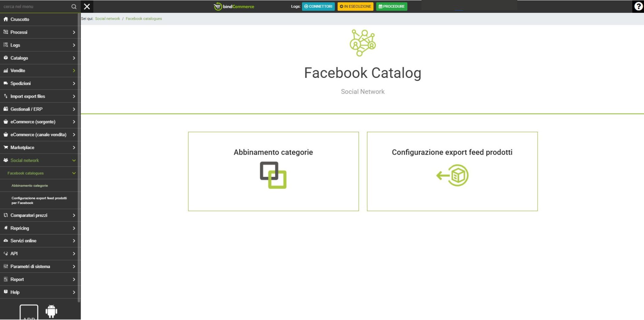Focus the 'cerca nel menu' search field

tap(35, 6)
